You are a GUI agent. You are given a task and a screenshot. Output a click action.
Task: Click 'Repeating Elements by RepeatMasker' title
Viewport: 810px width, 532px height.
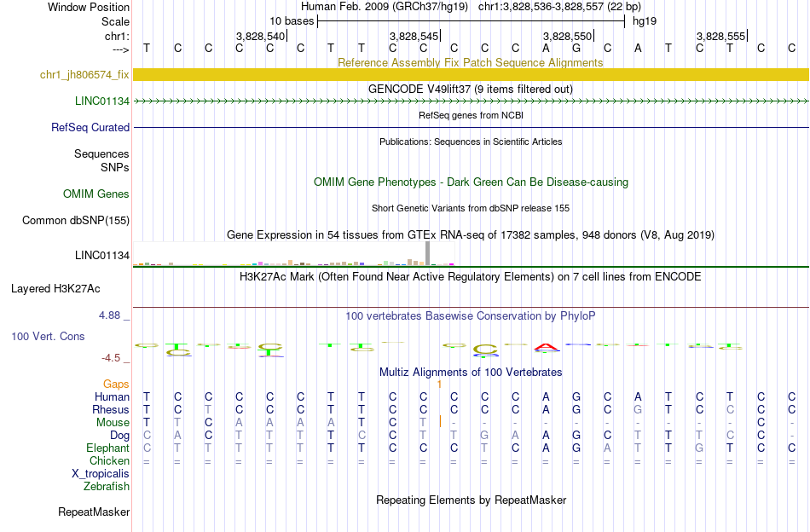coord(471,500)
